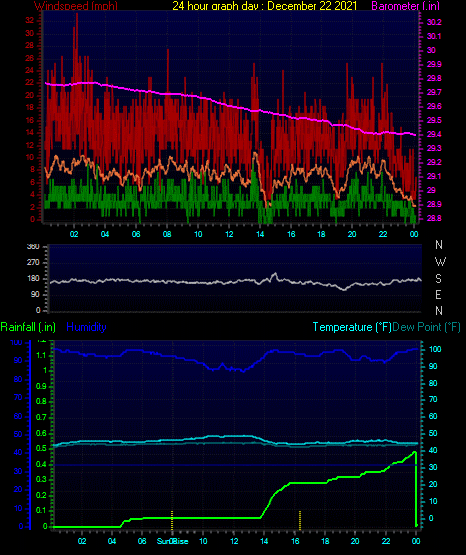
Task: Click the blue Humidity legend label
Action: click(86, 327)
